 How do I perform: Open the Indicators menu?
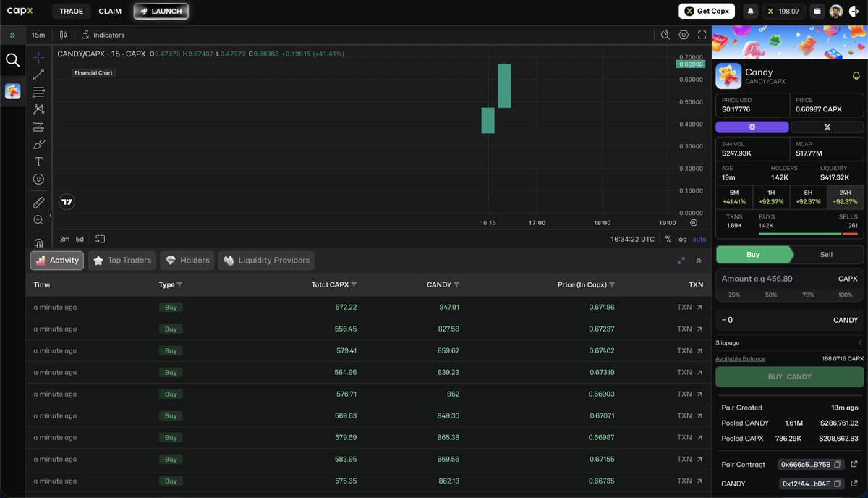click(103, 35)
